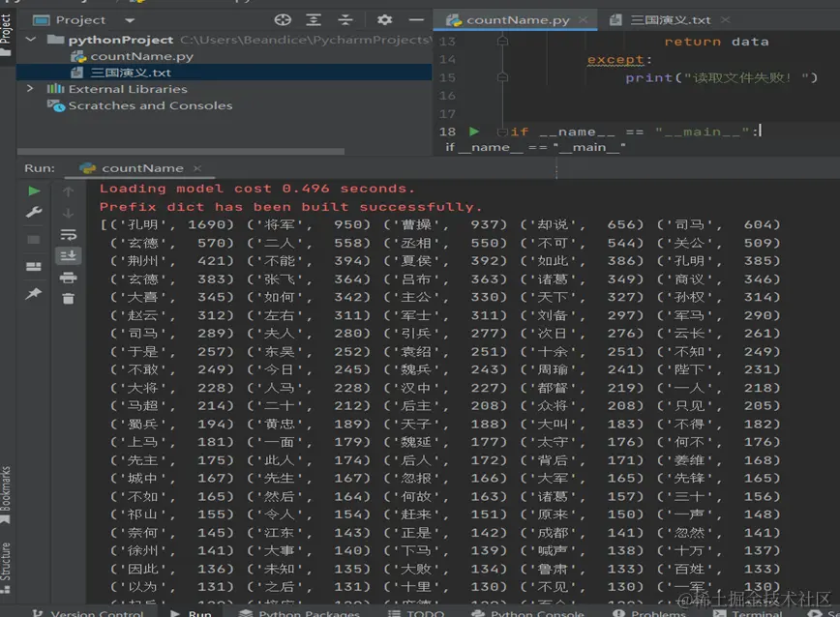
Task: Click the Project panel horizontal scrollbar
Action: click(x=181, y=152)
